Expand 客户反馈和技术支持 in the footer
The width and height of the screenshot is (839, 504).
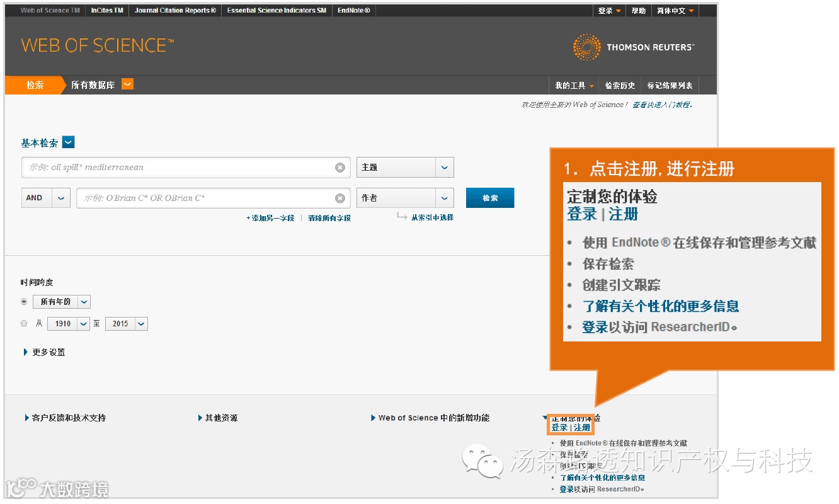[x=65, y=418]
